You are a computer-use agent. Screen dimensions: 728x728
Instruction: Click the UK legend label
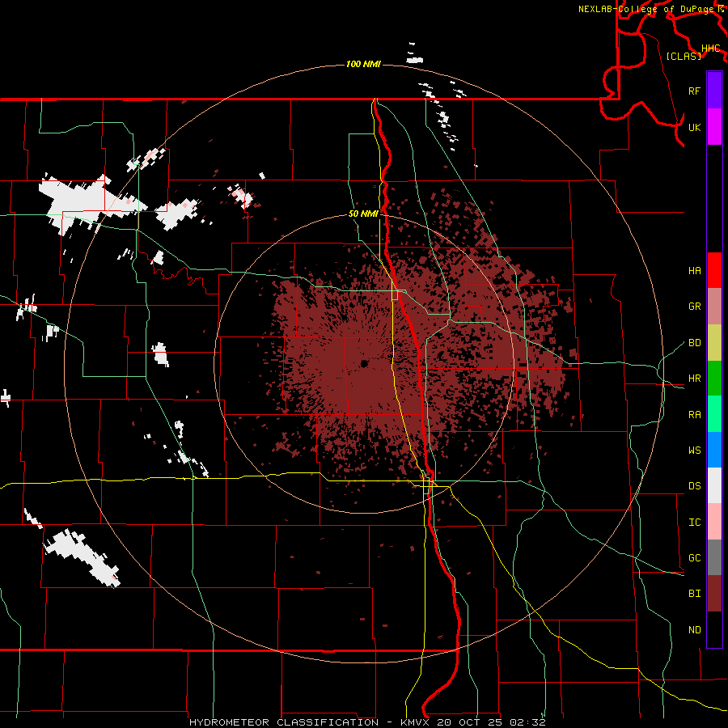[x=694, y=127]
